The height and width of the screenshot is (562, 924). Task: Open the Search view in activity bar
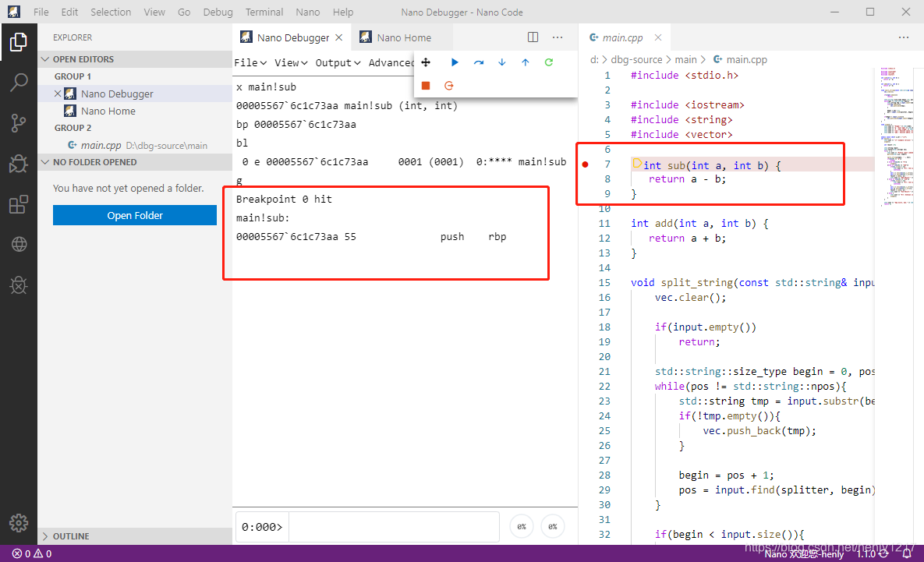[18, 82]
